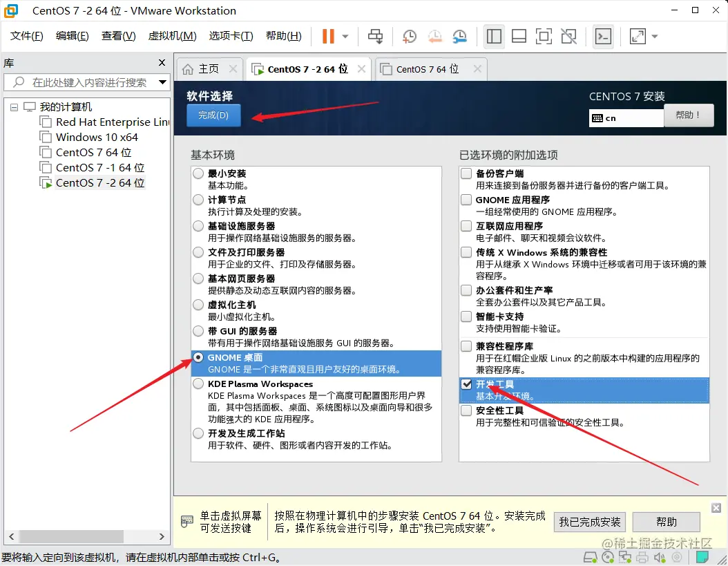Click the message log icon in the status bar

(x=702, y=557)
